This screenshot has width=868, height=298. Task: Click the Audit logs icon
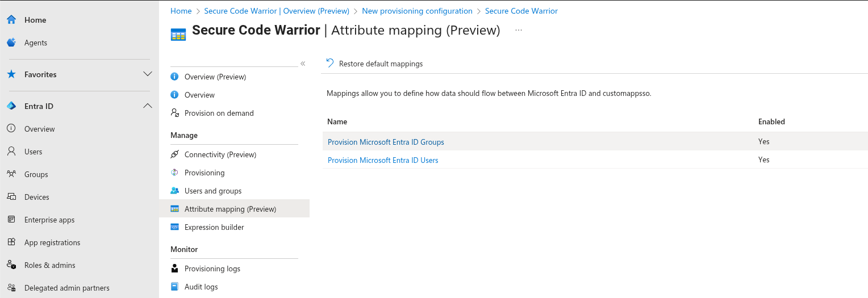[x=175, y=287]
